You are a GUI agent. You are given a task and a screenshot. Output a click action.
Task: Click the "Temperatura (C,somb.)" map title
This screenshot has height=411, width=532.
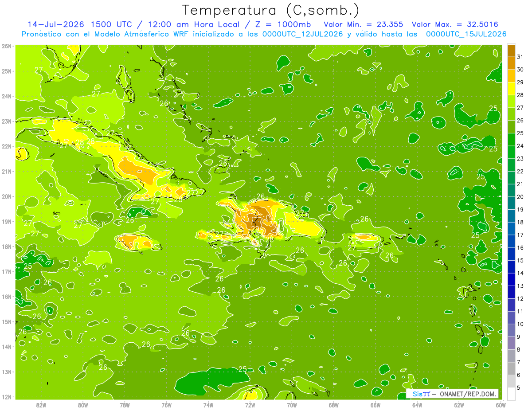(x=271, y=11)
